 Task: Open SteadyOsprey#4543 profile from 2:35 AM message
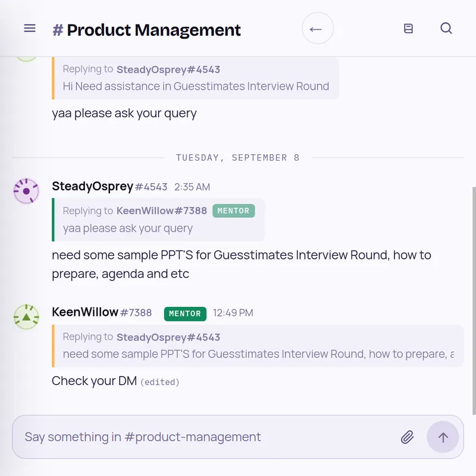(109, 186)
